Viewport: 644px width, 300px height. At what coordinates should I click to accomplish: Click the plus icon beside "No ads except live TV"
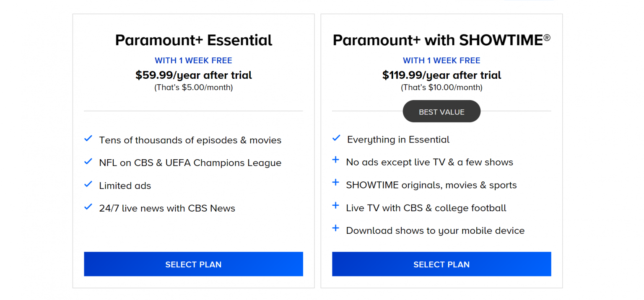[336, 160]
